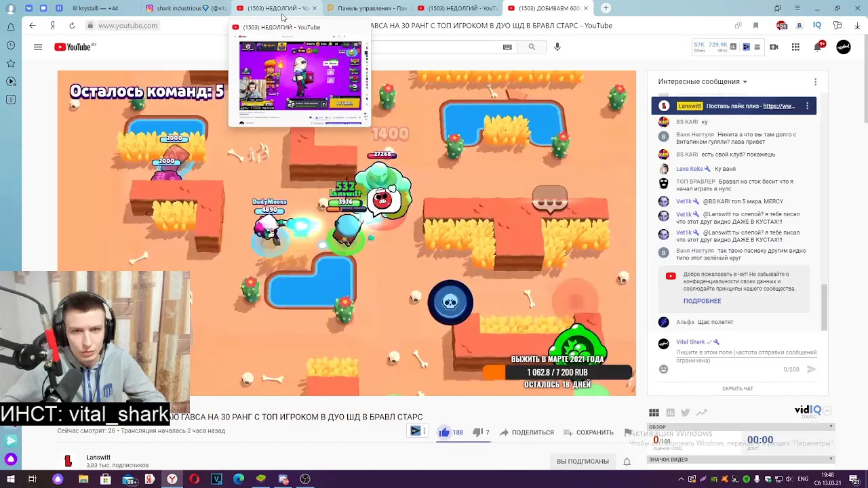Start voice search with the microphone icon
Screen dimensions: 868x488
pyautogui.click(x=557, y=47)
